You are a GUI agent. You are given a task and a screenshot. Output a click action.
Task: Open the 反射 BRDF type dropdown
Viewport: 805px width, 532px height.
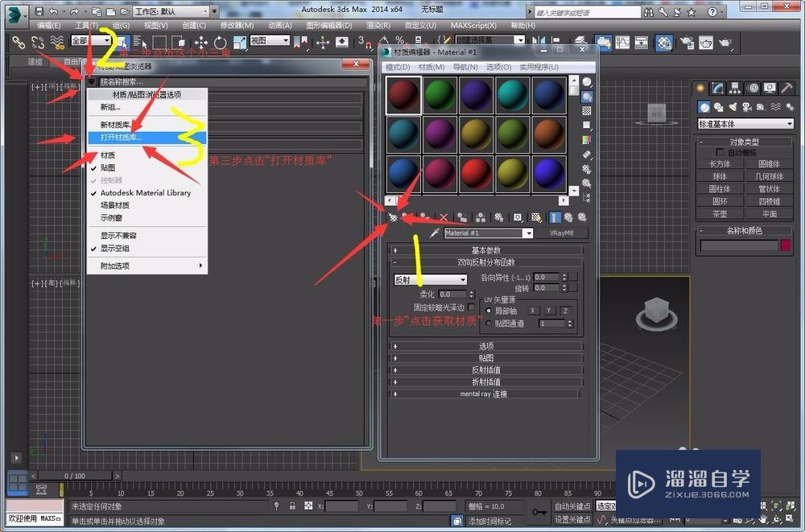(430, 279)
